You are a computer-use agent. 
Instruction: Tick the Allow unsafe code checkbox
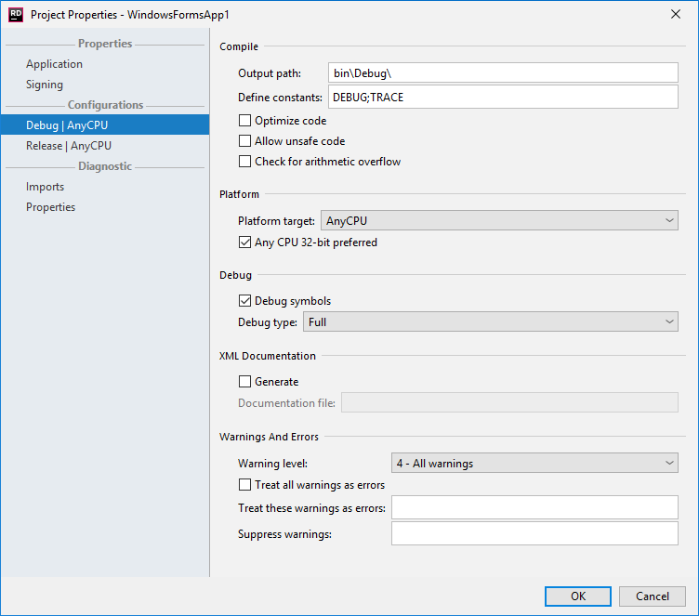[244, 141]
